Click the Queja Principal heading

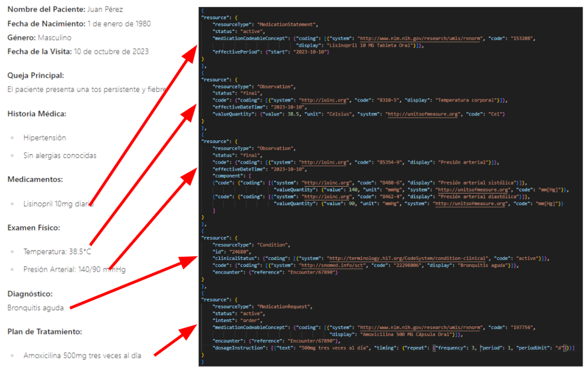36,76
